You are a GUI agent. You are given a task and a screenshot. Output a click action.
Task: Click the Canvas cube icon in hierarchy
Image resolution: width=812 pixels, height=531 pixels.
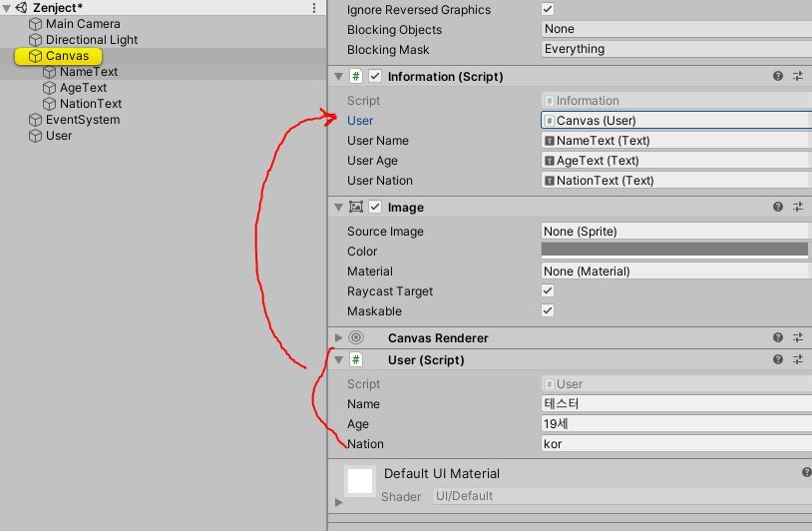pos(35,56)
